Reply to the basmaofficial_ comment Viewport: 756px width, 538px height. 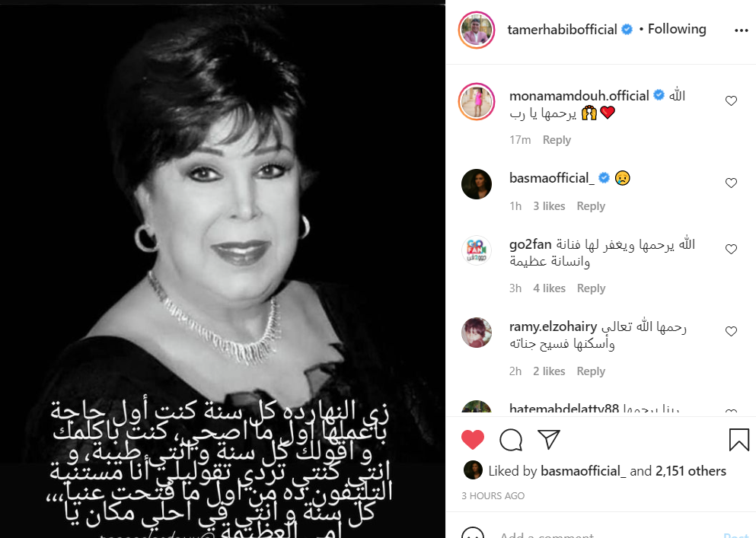pos(591,206)
